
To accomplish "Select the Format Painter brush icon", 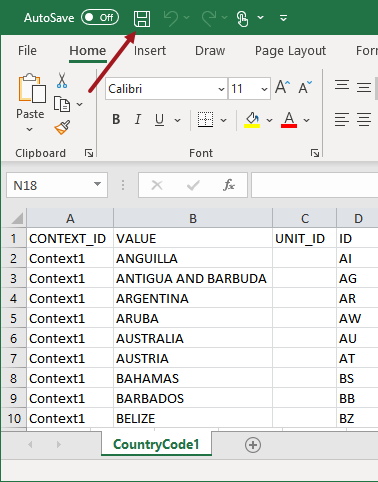I will [x=62, y=127].
